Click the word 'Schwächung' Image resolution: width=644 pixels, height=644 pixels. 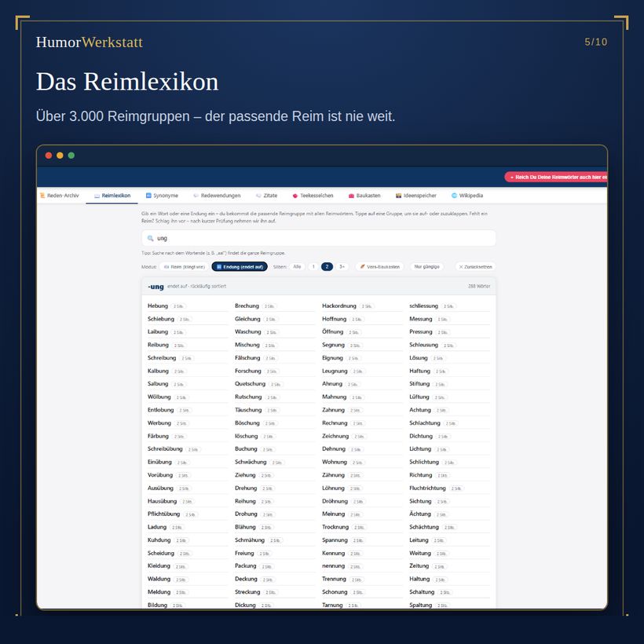251,462
